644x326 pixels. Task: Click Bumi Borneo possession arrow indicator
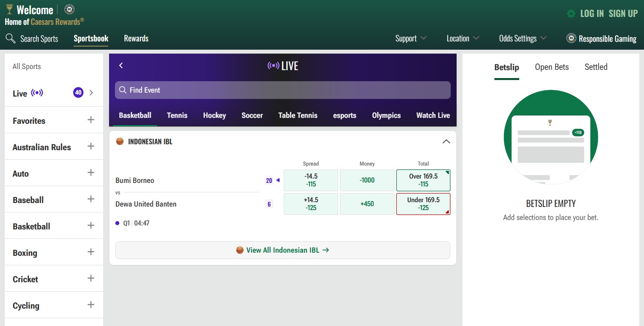(278, 180)
